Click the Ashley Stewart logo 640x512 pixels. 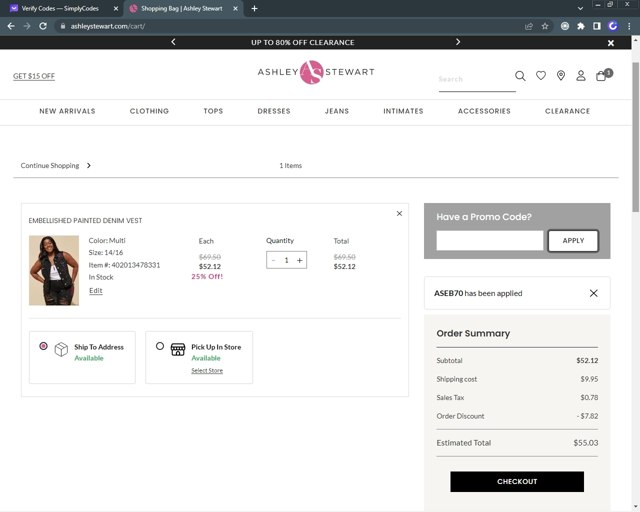coord(316,72)
